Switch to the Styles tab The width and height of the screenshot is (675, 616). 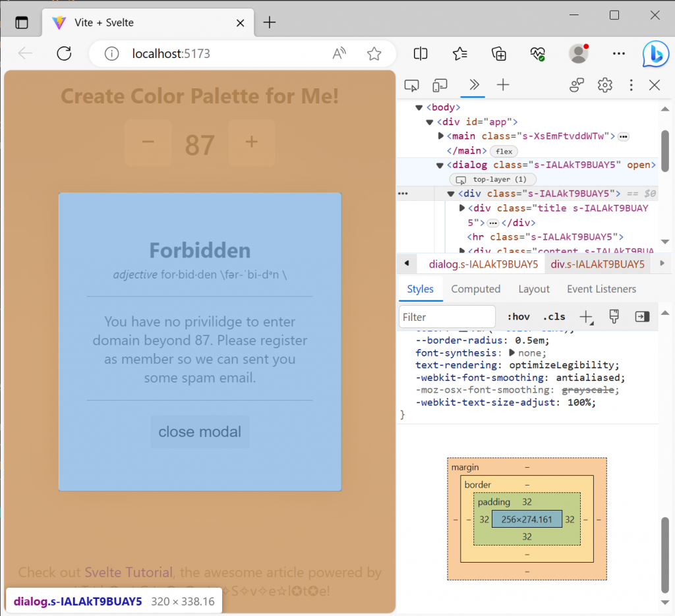pos(420,289)
